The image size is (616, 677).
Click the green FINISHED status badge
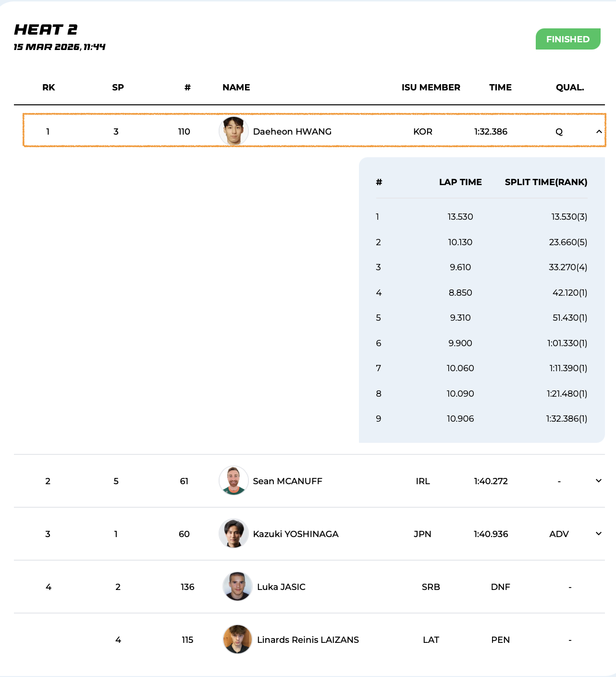tap(567, 39)
